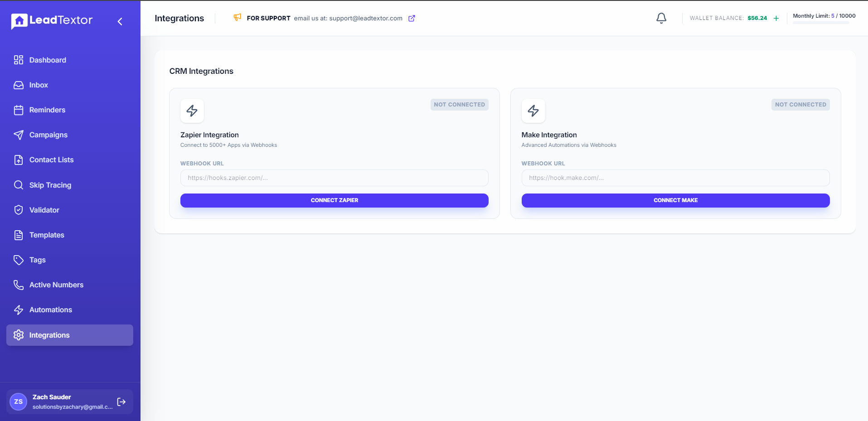Click the Connect Make button
The image size is (868, 421).
(675, 200)
